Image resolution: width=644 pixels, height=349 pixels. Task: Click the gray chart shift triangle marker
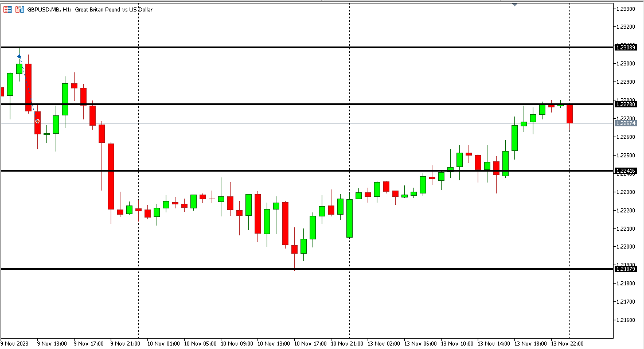[x=514, y=5]
